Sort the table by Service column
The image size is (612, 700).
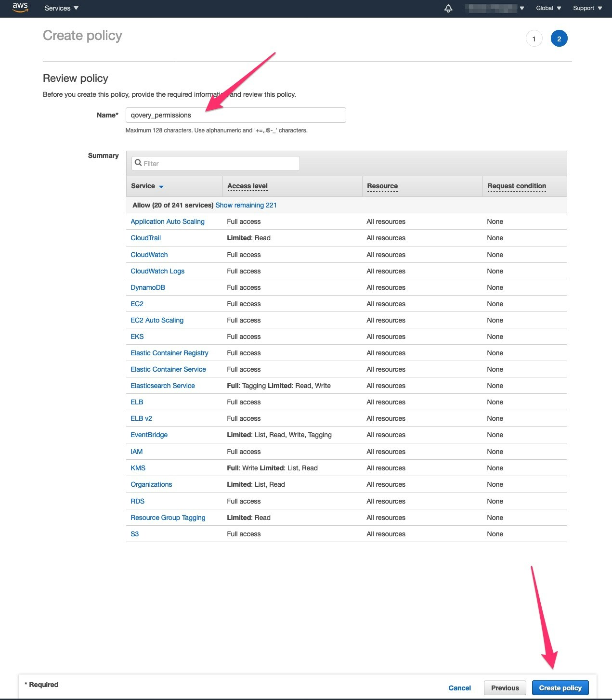[147, 186]
